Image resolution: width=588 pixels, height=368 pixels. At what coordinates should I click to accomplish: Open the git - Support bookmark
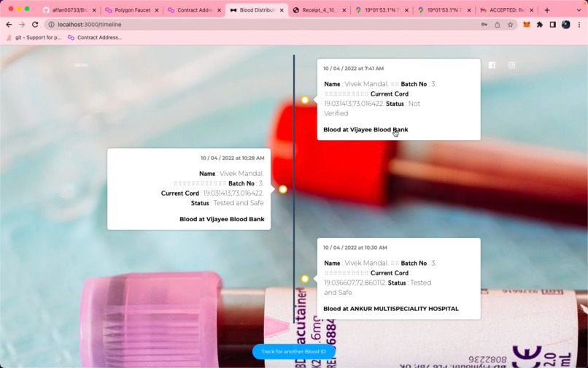click(x=34, y=37)
